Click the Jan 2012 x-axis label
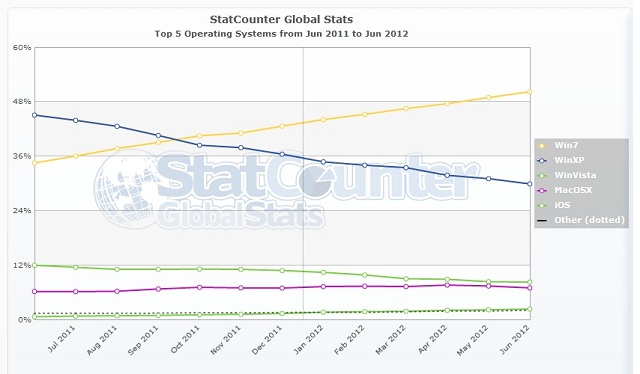Screen dimensions: 640x374 309,340
